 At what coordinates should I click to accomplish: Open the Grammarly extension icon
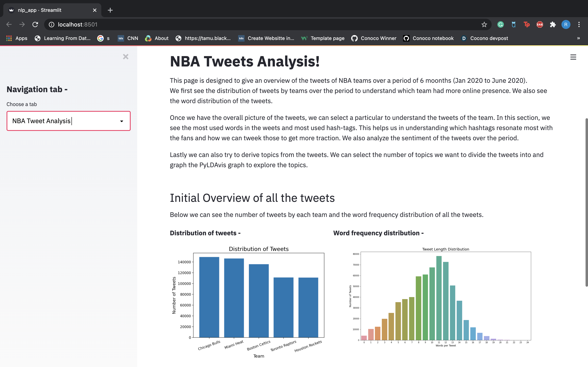point(500,24)
